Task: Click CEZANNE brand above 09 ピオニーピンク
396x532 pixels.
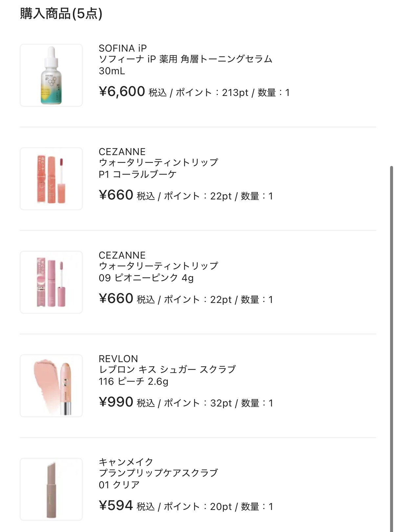Action: pyautogui.click(x=122, y=255)
